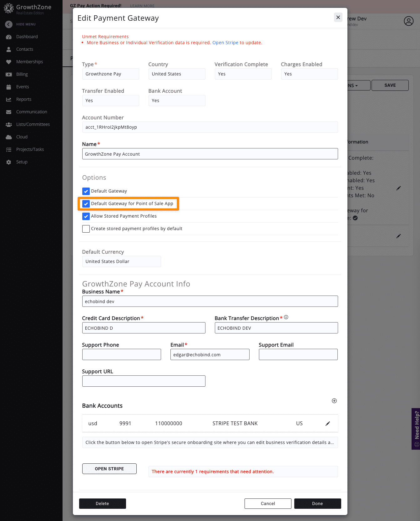Open the Billing menu item
The width and height of the screenshot is (420, 521).
(x=22, y=74)
